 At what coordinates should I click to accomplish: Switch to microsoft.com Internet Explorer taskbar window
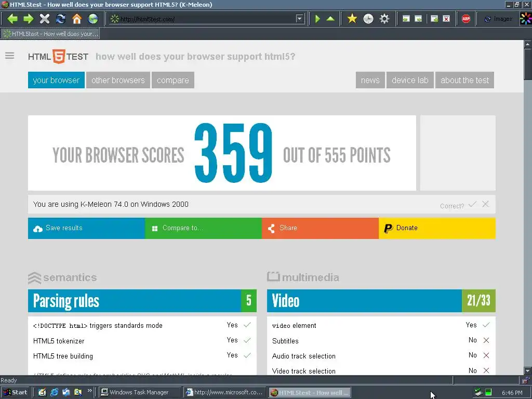[x=224, y=392]
